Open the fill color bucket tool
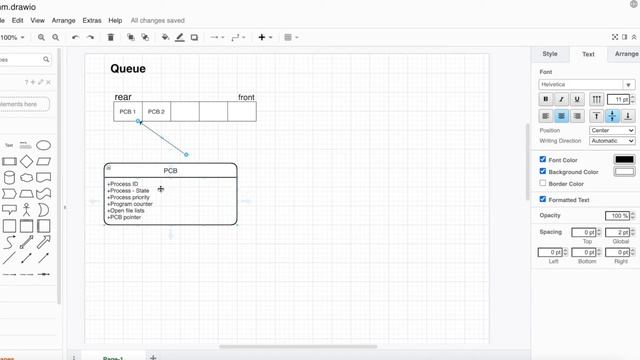The image size is (640, 360). 165,37
